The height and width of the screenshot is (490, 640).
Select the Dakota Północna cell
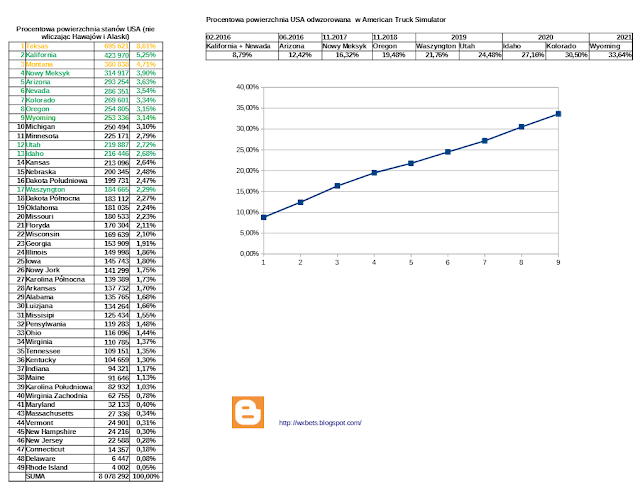pyautogui.click(x=60, y=199)
